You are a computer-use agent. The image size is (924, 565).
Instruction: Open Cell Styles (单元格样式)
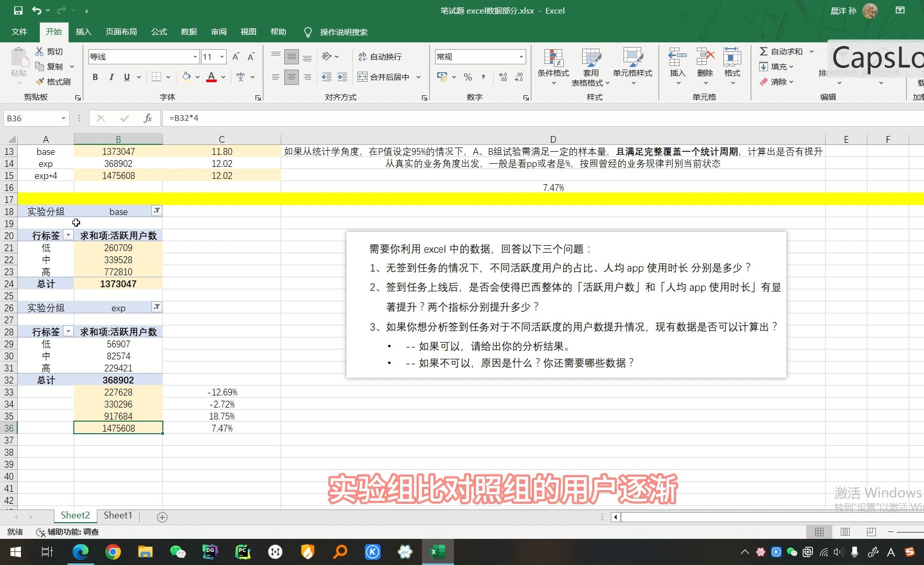pos(632,67)
